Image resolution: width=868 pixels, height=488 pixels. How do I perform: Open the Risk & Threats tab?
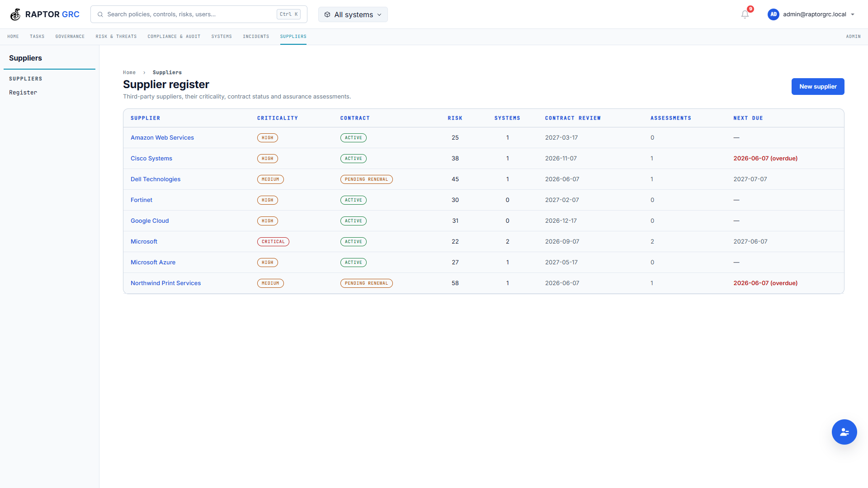pos(116,37)
